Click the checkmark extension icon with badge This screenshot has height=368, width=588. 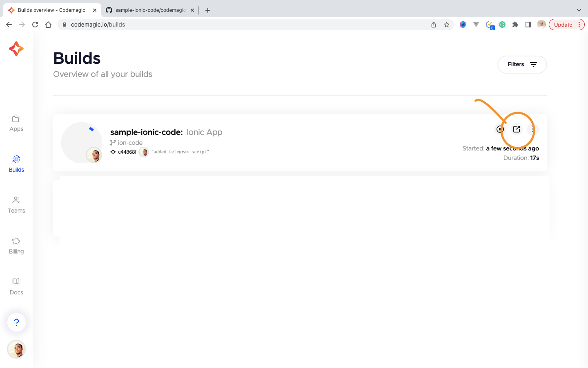(x=490, y=25)
